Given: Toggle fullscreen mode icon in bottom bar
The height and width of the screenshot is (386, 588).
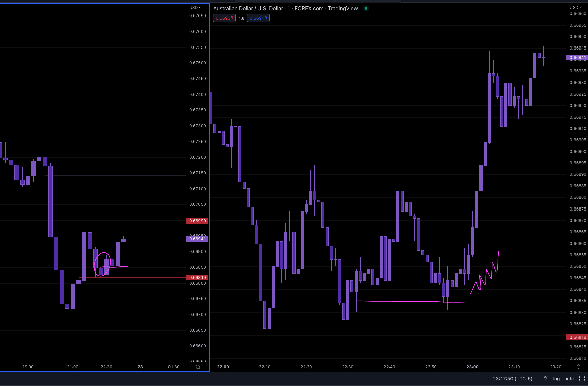Looking at the screenshot, I should coord(582,378).
